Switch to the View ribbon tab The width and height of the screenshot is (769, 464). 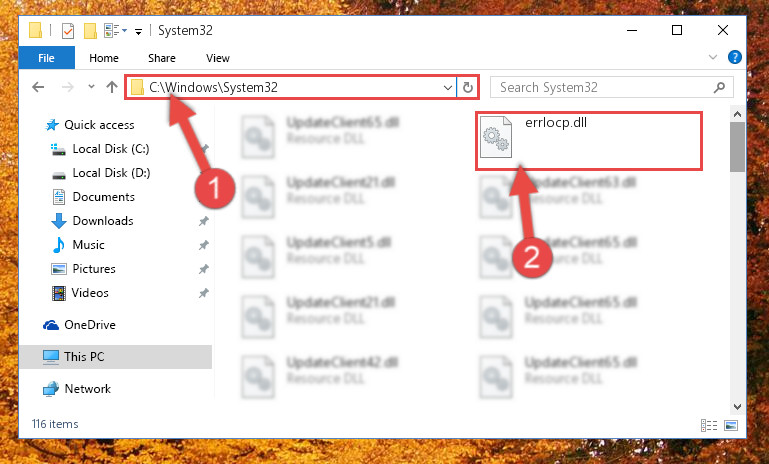click(218, 58)
